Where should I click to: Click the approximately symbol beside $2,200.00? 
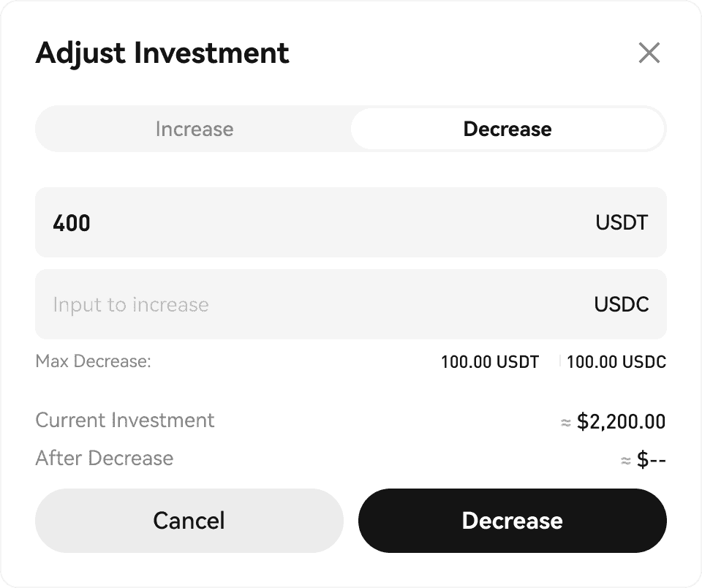coord(565,423)
